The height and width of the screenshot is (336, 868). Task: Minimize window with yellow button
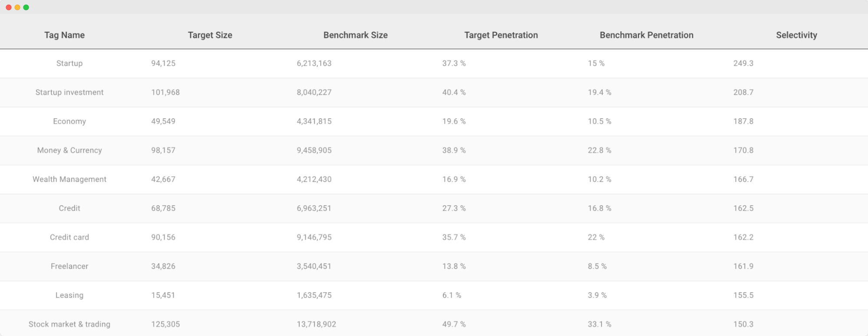(17, 7)
